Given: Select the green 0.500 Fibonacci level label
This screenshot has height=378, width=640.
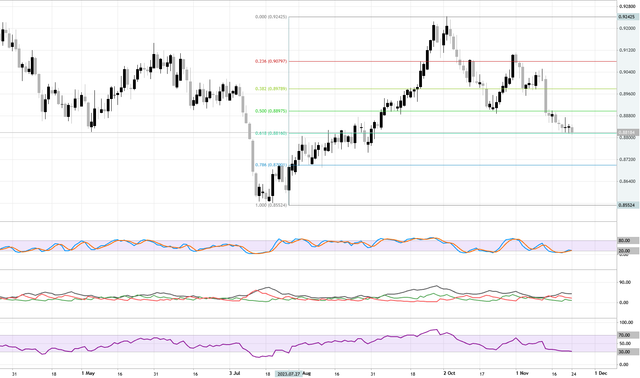Looking at the screenshot, I should point(271,111).
